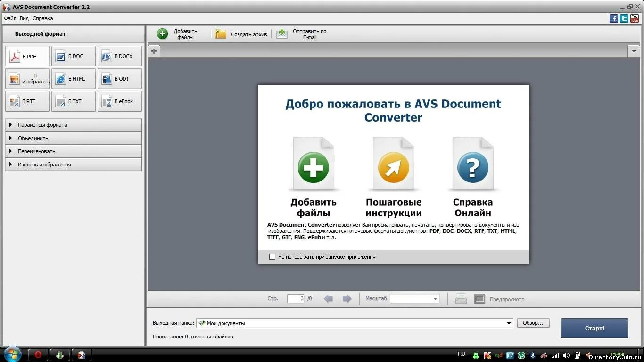The image size is (644, 362).
Task: Click the 'RU' language indicator
Action: point(462,354)
